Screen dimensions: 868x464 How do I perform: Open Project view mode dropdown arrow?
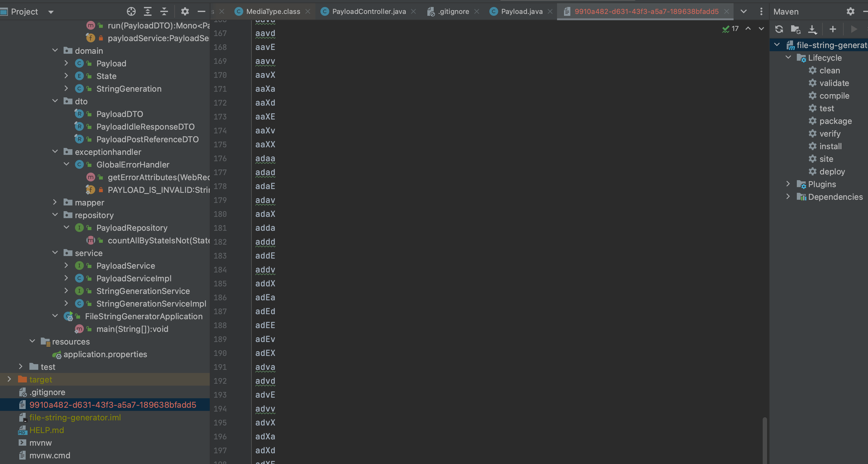51,12
